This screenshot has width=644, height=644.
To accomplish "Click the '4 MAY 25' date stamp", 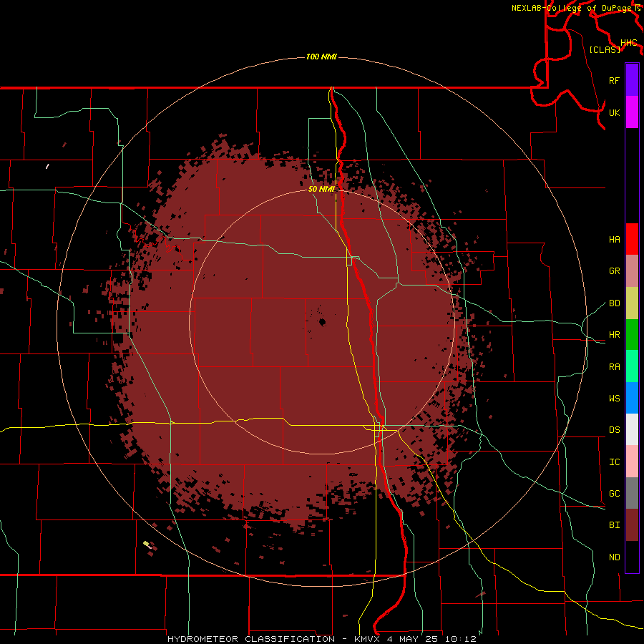I will point(413,639).
